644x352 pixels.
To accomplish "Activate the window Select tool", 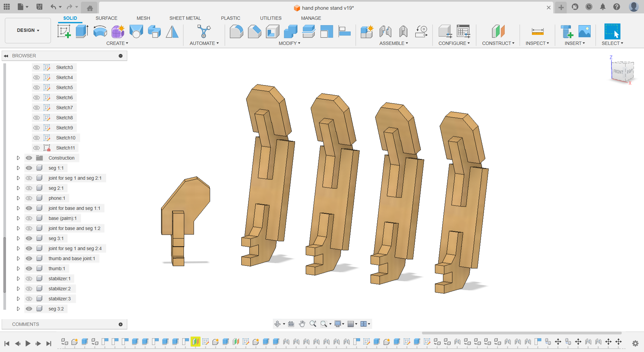I will [612, 32].
